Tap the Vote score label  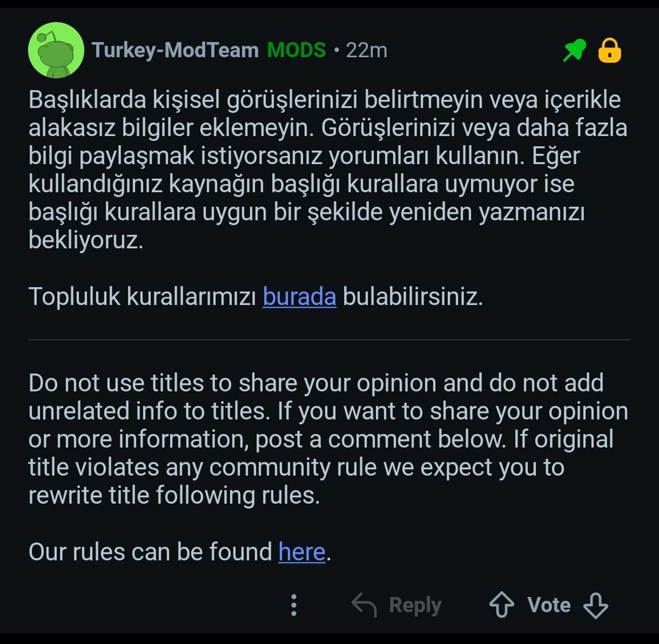[549, 605]
